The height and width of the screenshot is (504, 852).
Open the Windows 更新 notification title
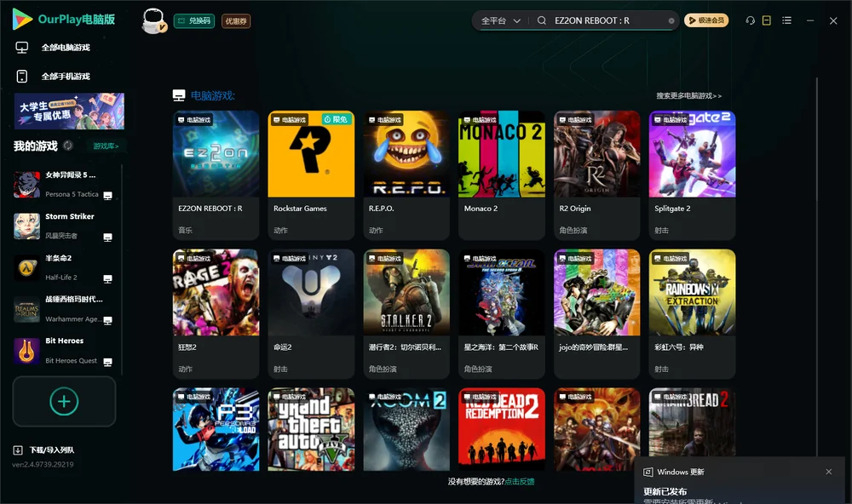680,472
